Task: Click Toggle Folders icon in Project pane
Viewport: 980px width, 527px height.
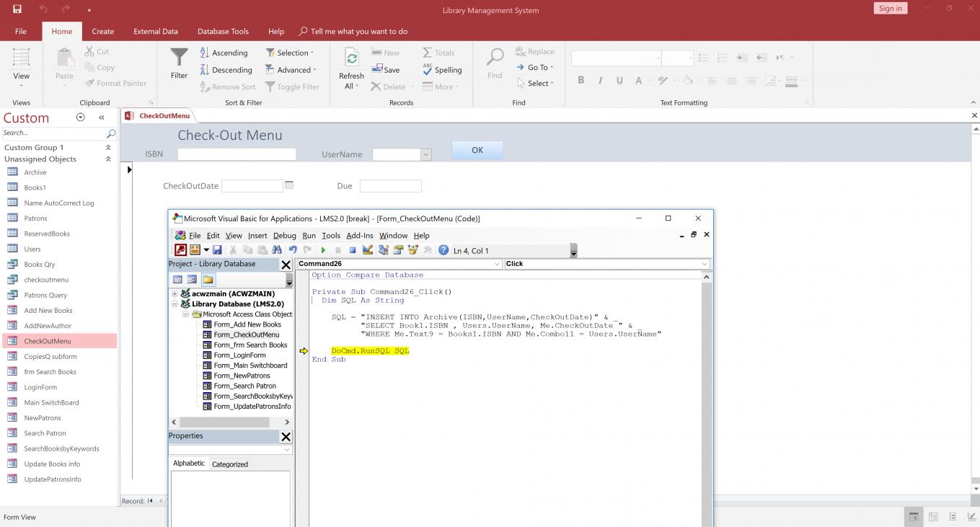Action: [x=208, y=280]
